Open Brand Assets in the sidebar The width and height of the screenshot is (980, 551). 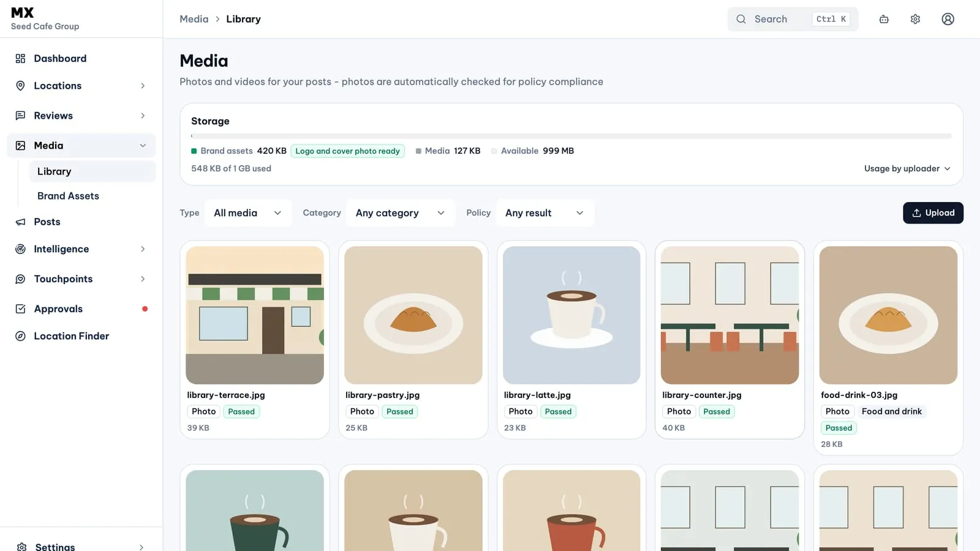tap(92, 196)
